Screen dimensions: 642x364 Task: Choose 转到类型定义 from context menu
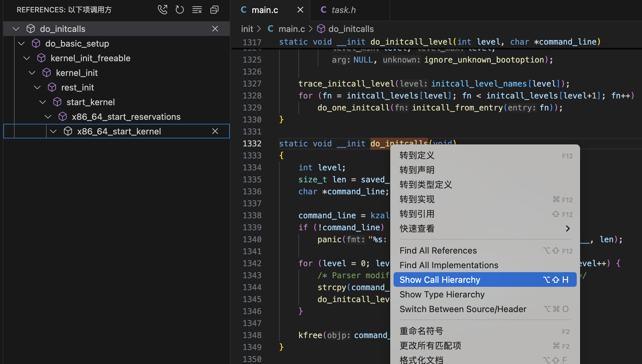click(x=485, y=185)
